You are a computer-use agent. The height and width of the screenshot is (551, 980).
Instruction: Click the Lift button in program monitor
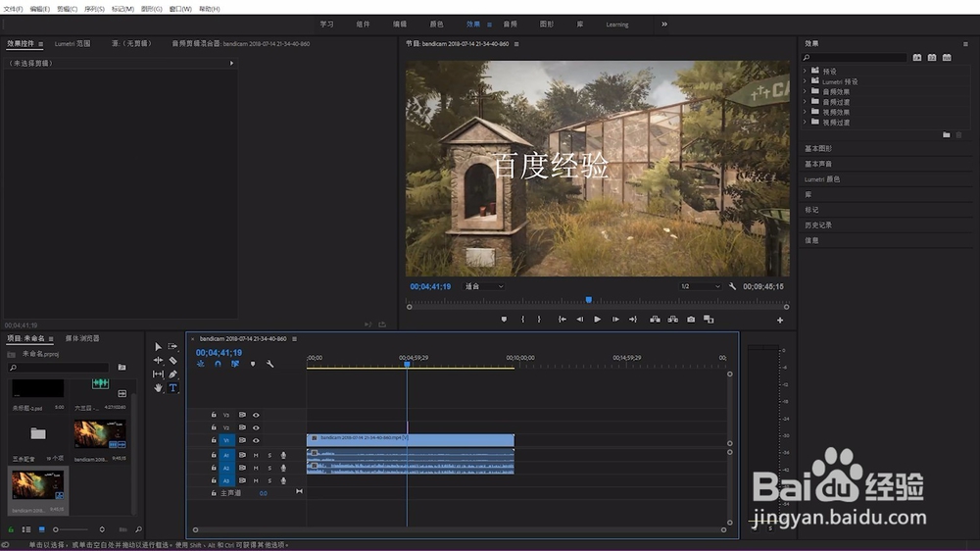tap(655, 320)
